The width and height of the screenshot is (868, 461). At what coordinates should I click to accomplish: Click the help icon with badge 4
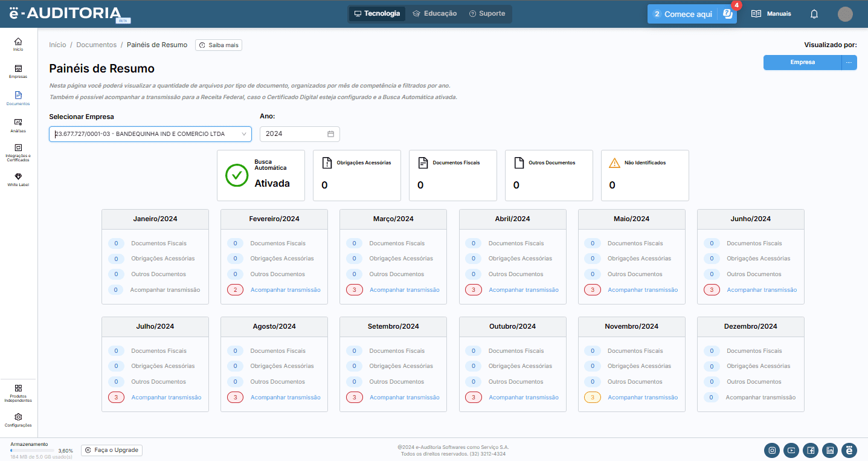coord(728,14)
